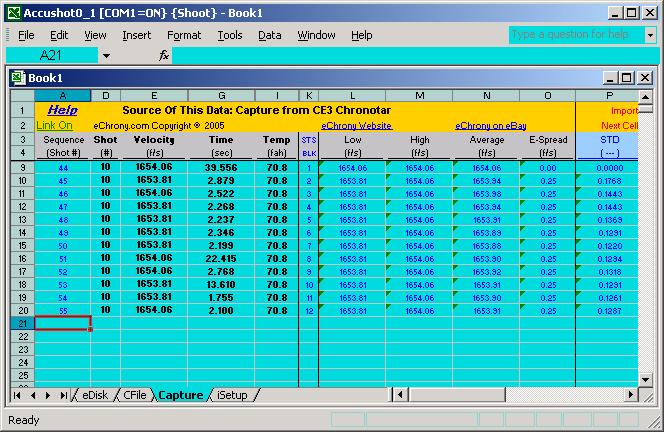Click the Link On status text
Viewport: 664px width, 432px height.
click(54, 126)
